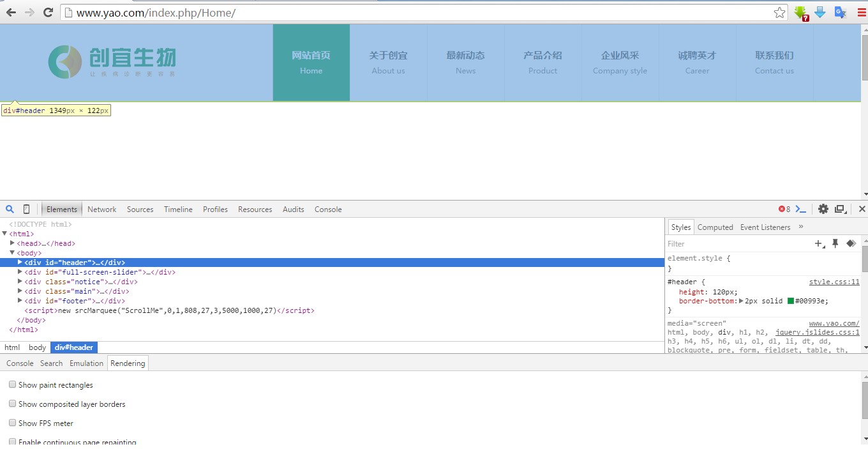The image size is (868, 449).
Task: Expand the div class notice node
Action: [x=20, y=282]
